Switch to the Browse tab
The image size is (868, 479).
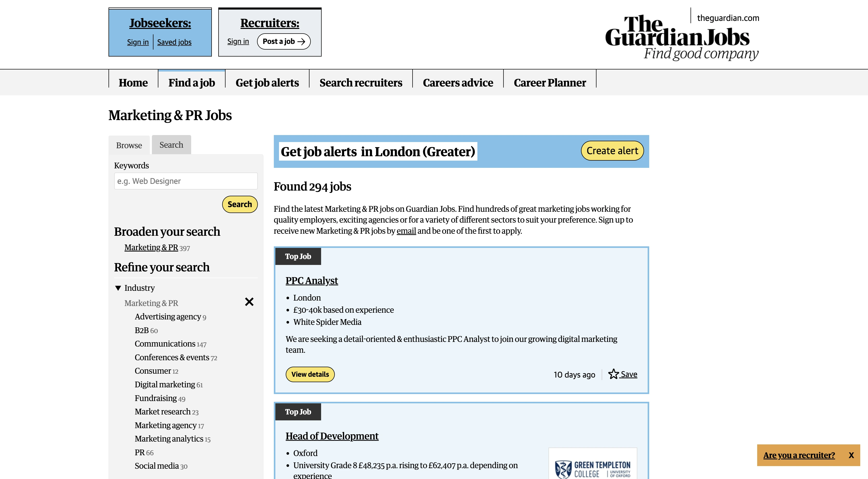click(x=129, y=145)
